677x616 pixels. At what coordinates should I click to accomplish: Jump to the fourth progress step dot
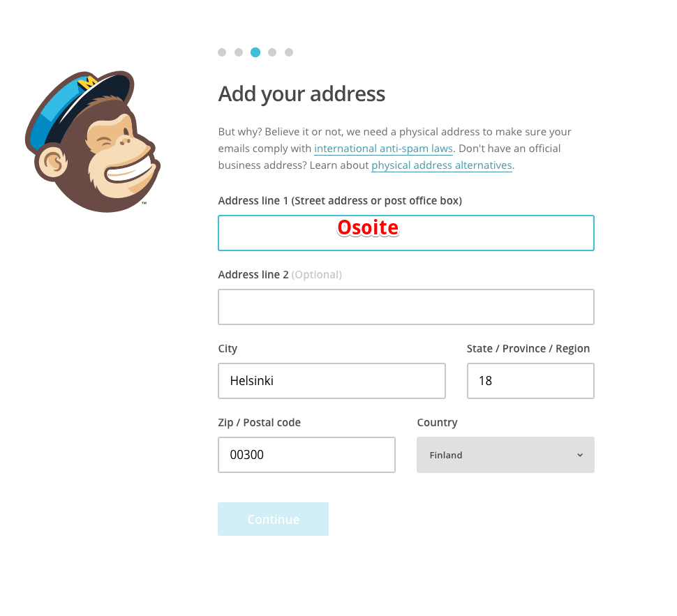click(x=272, y=52)
